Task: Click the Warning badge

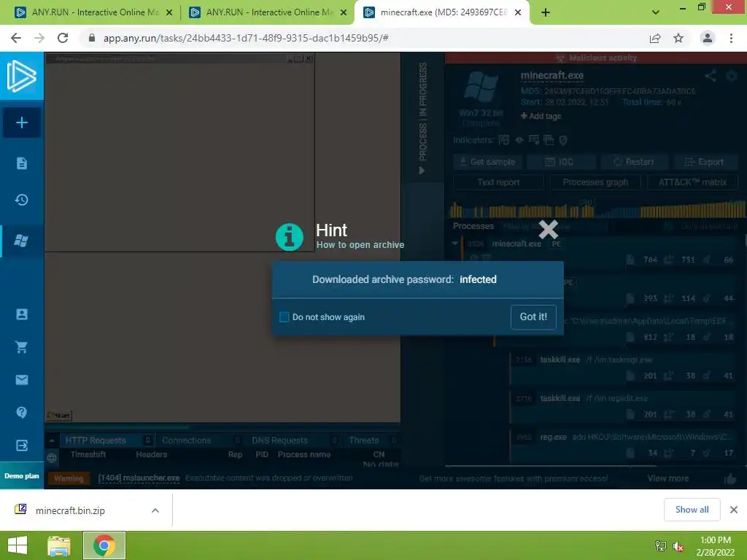Action: [68, 478]
